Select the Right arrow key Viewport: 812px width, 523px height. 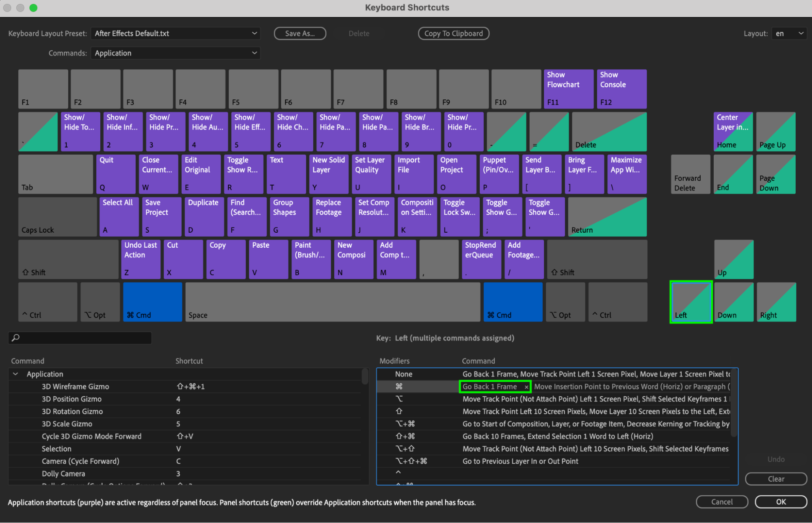(x=776, y=302)
